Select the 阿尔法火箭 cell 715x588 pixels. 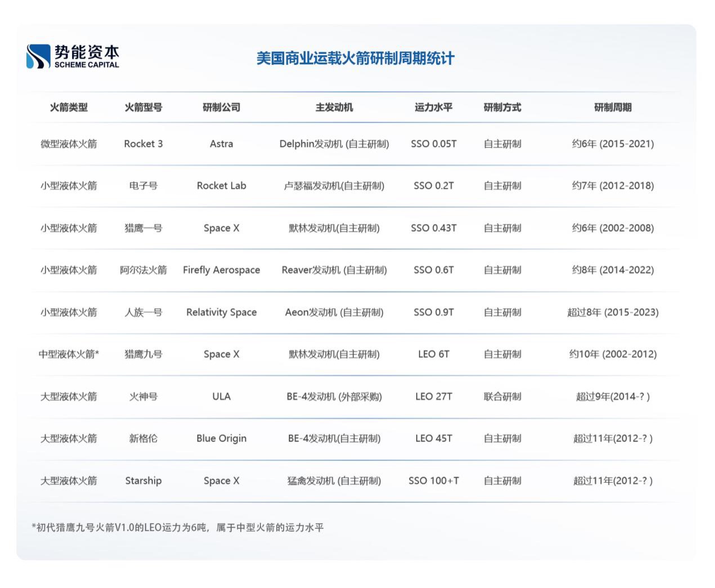coord(143,270)
